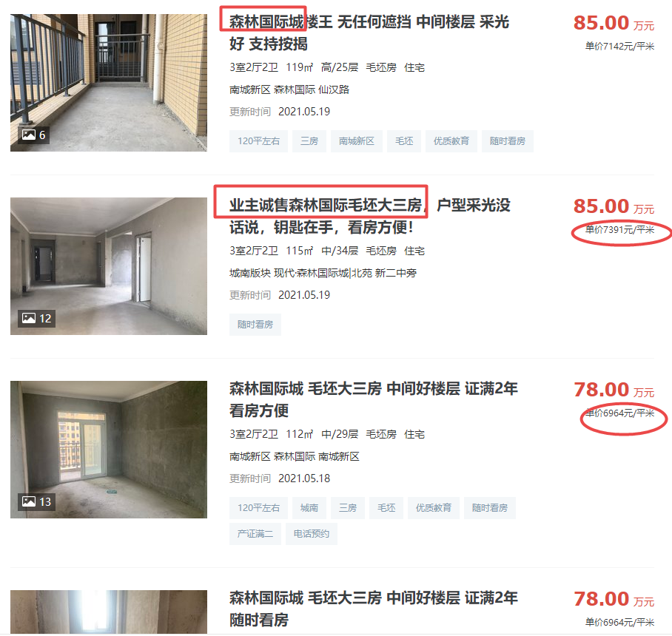The image size is (672, 636).
Task: Open the empty living room thumbnail with 12 photos
Action: [x=109, y=266]
